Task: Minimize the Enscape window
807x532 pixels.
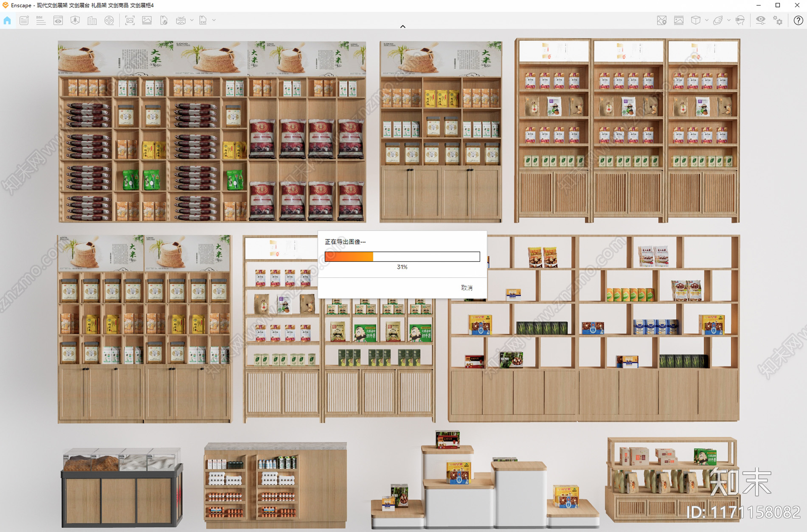Action: pos(758,5)
